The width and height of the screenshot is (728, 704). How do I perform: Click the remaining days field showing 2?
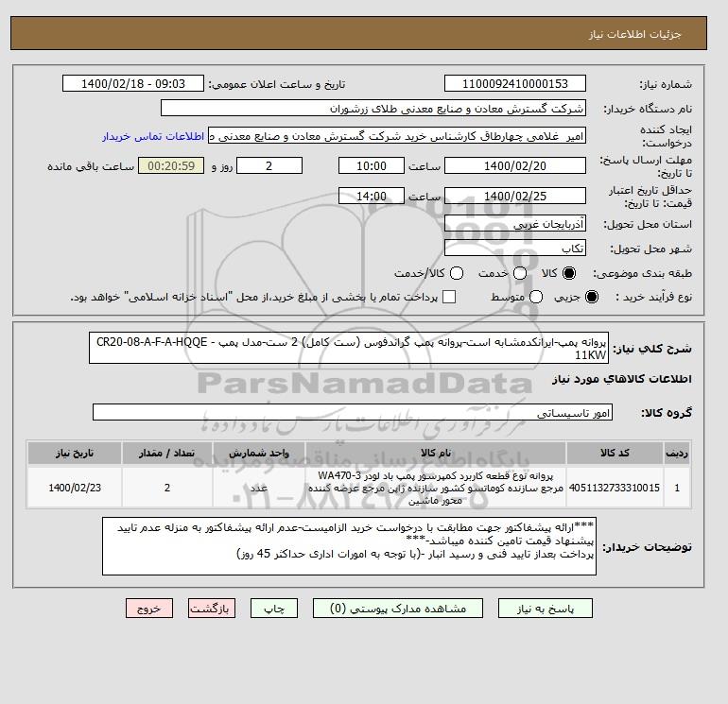[269, 165]
